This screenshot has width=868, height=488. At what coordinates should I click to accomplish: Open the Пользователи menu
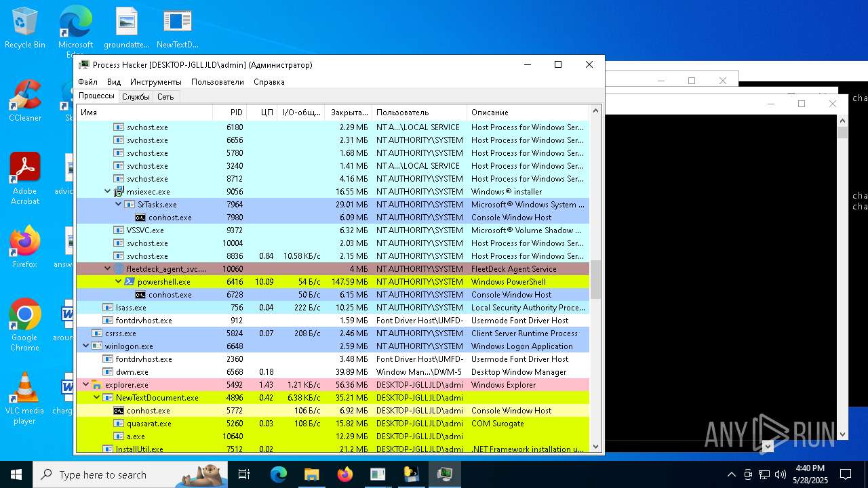(218, 82)
